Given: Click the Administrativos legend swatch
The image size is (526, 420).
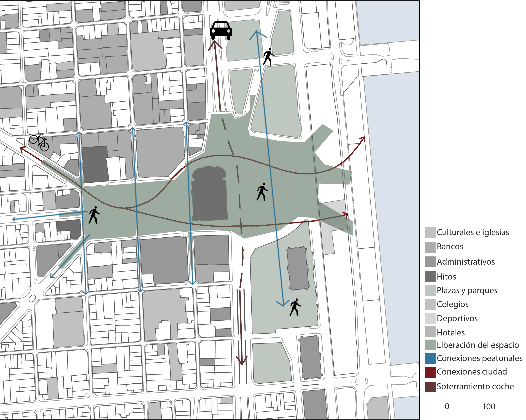Looking at the screenshot, I should [430, 262].
